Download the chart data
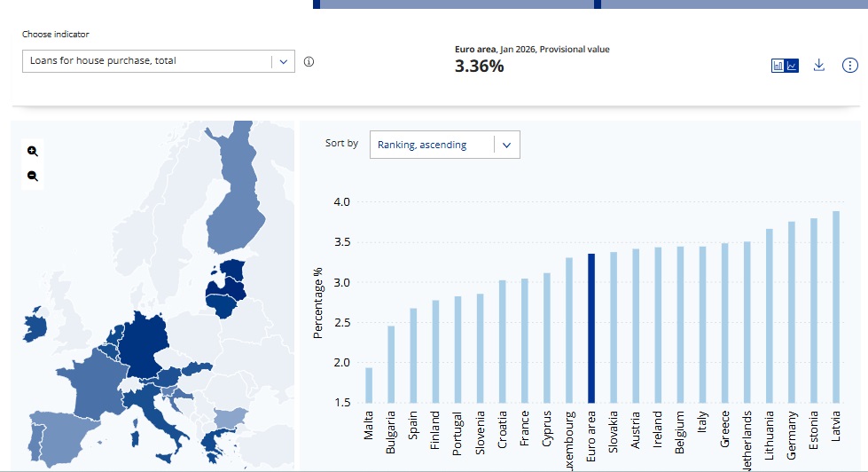The image size is (868, 472). (819, 65)
